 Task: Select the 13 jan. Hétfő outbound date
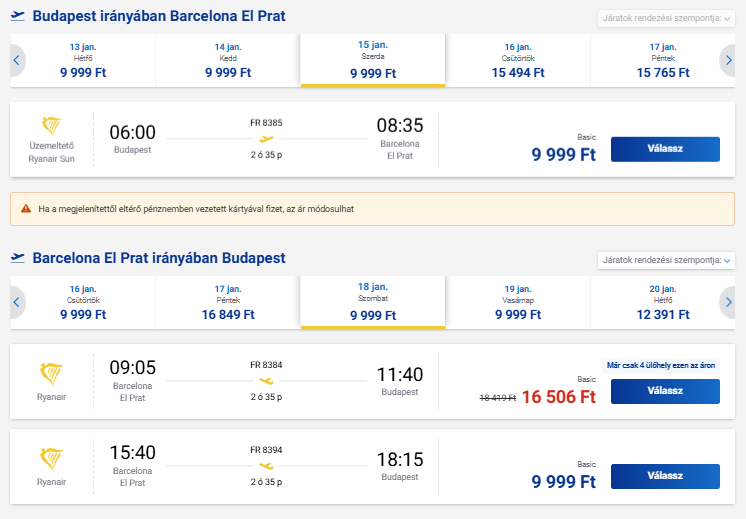83,60
